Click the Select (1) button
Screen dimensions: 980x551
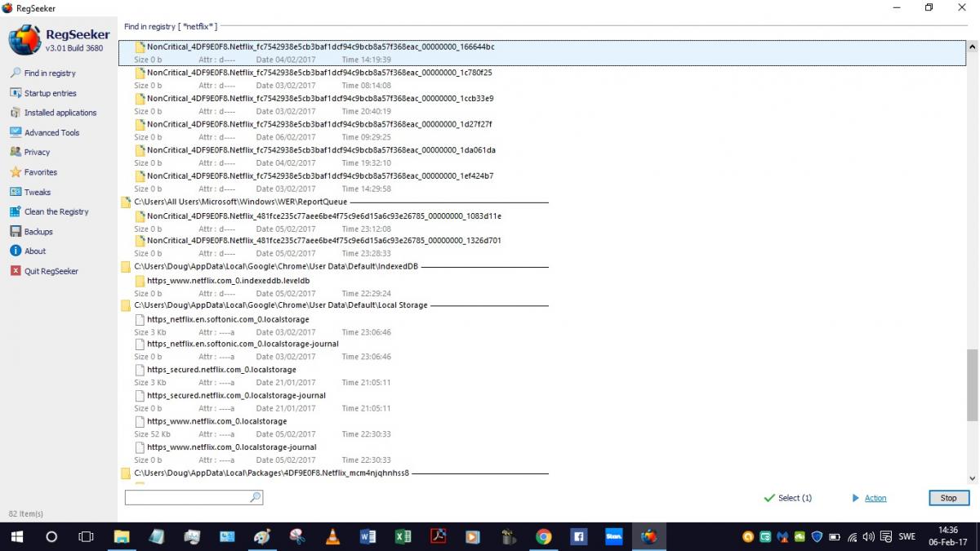coord(787,498)
